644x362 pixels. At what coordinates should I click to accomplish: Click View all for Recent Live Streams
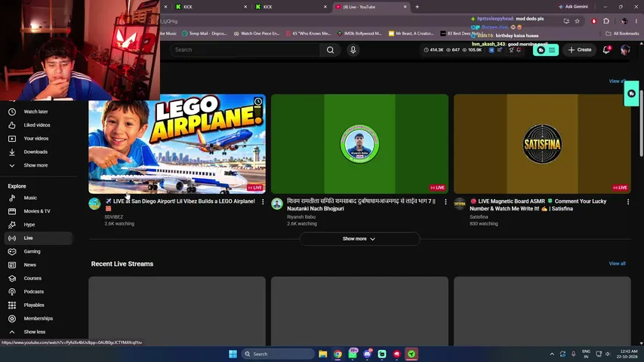(617, 263)
